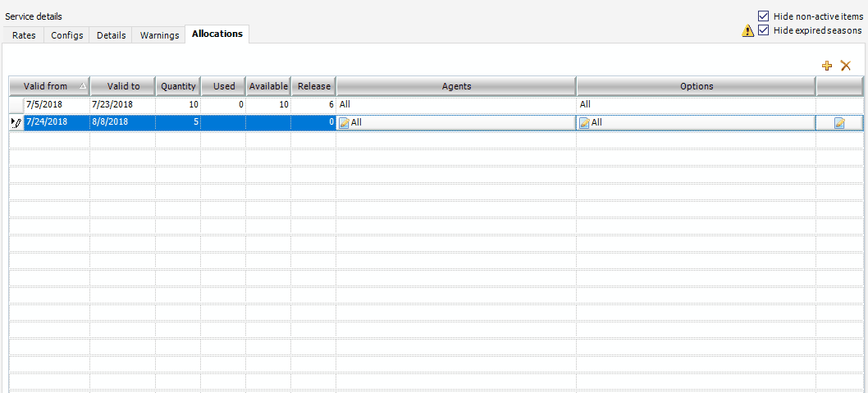Select the Details tab

tap(112, 35)
